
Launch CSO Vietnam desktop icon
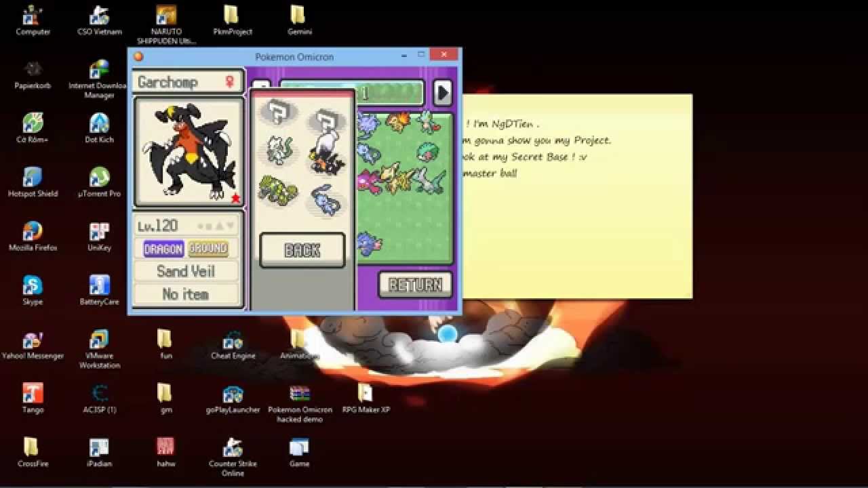pos(99,20)
